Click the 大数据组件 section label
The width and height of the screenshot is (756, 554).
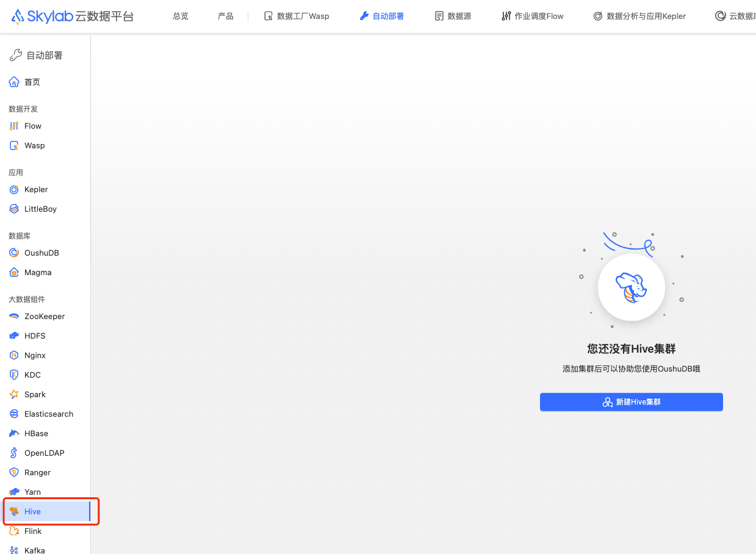click(27, 299)
